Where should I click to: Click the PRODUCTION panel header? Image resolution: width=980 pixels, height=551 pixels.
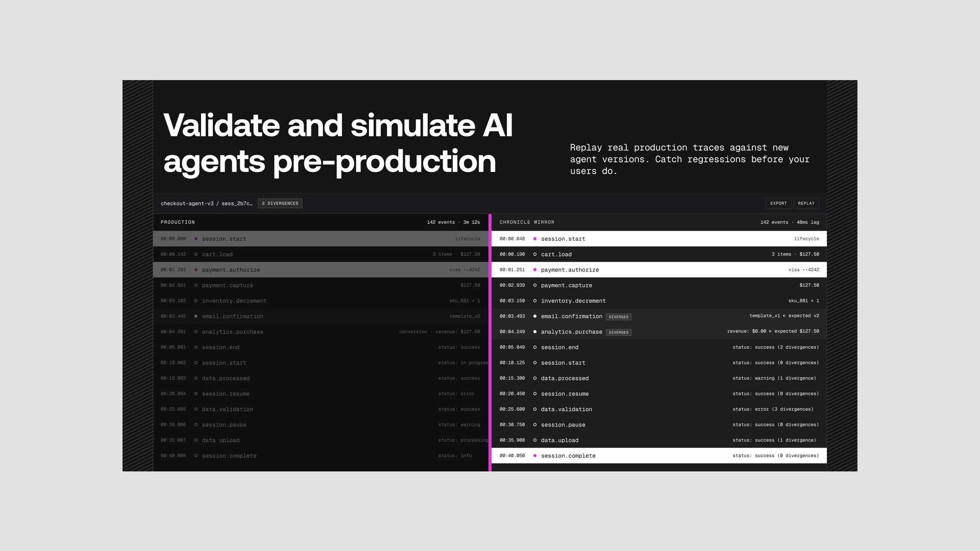tap(178, 222)
